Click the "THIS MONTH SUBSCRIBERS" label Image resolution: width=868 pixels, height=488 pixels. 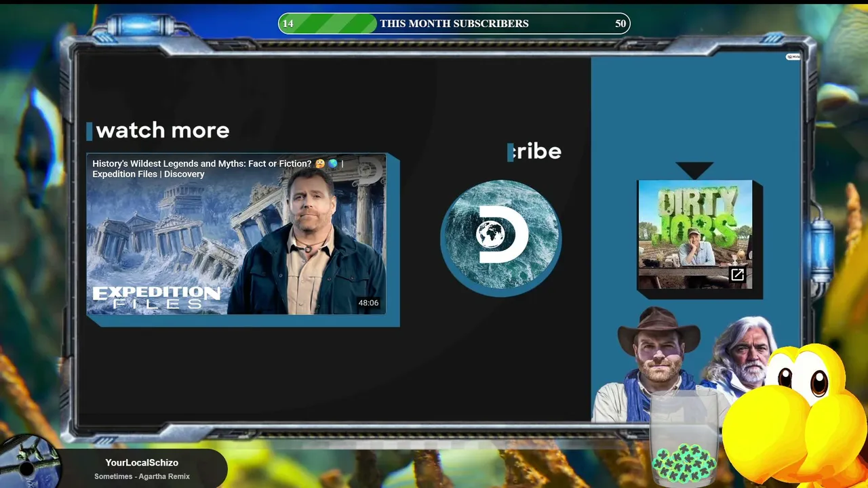pyautogui.click(x=454, y=24)
